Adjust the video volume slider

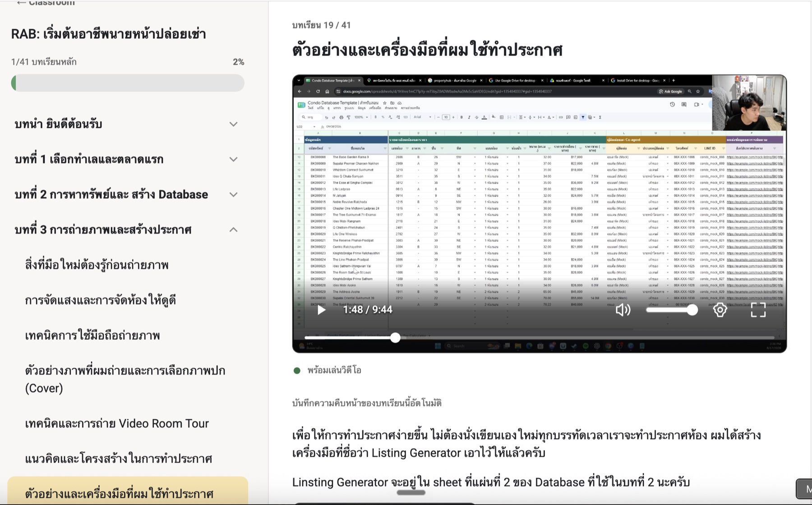pyautogui.click(x=672, y=310)
